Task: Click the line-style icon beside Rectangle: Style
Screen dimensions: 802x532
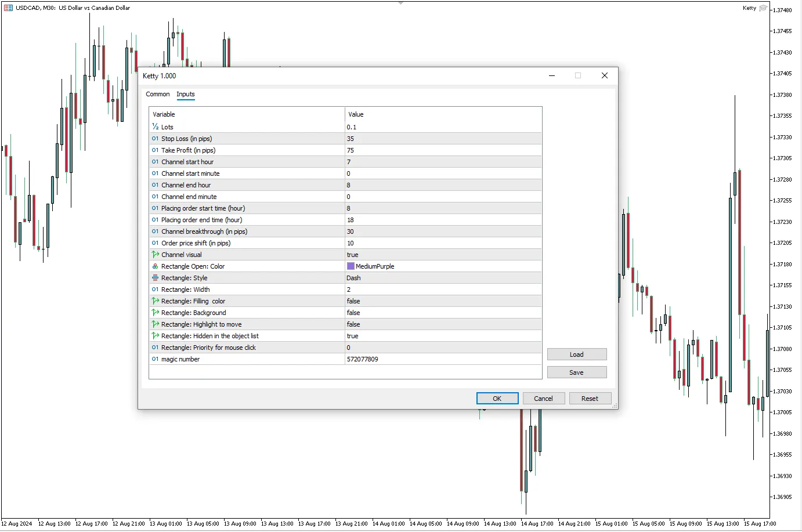Action: (155, 278)
